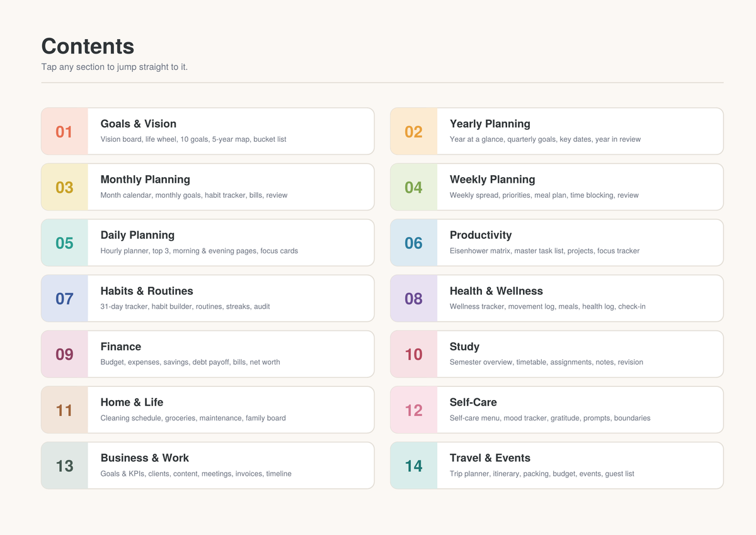Jump to Habits & Routines heading
The width and height of the screenshot is (756, 535).
(x=147, y=291)
